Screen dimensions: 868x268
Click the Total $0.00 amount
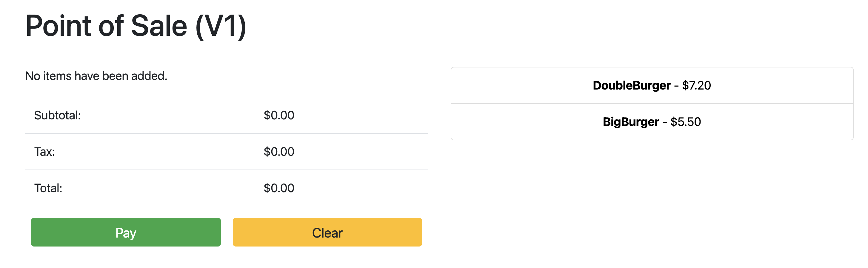279,188
